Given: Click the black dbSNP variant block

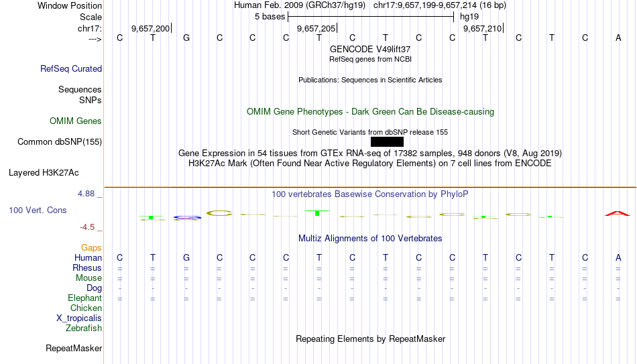Looking at the screenshot, I should point(387,142).
